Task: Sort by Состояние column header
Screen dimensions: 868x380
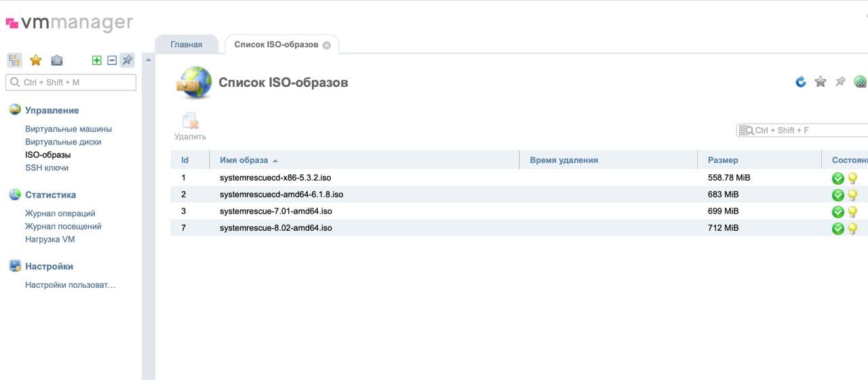Action: coord(845,160)
